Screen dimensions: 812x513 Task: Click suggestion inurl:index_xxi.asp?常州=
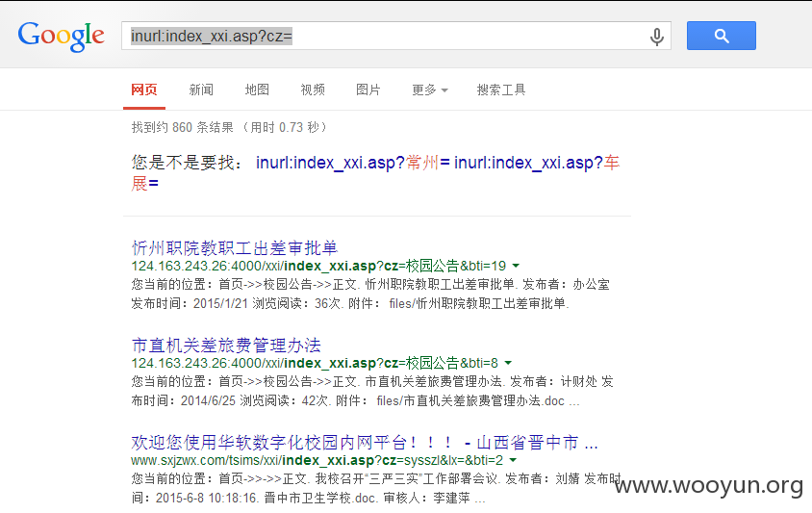(x=353, y=163)
